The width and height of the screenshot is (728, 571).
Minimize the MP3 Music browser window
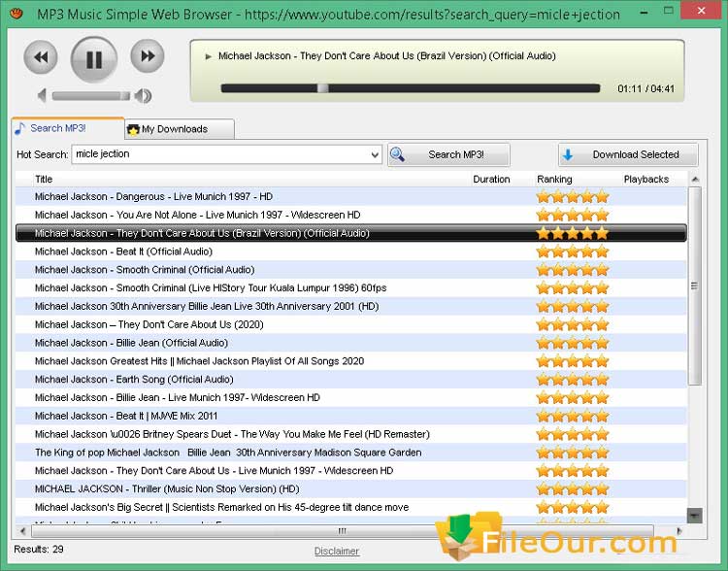(x=644, y=12)
